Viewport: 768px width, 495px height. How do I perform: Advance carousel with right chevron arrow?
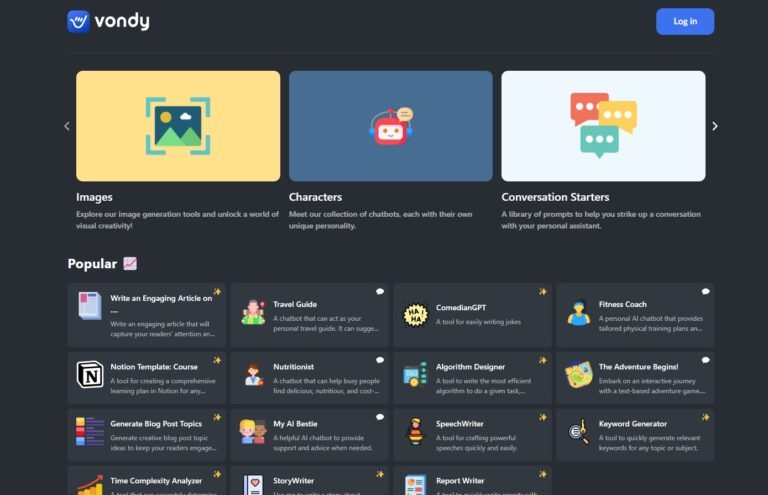714,126
